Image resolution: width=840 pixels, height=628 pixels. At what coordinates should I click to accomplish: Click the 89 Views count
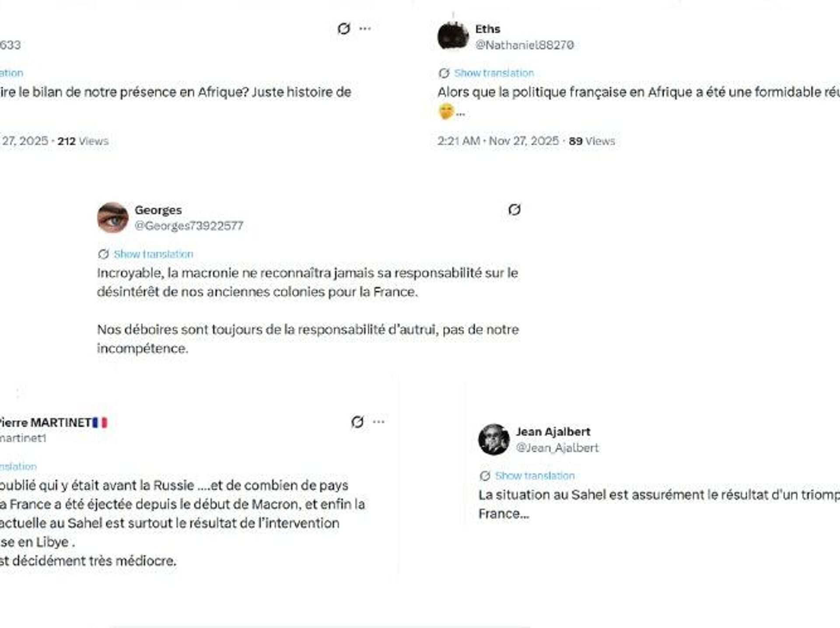[x=591, y=141]
